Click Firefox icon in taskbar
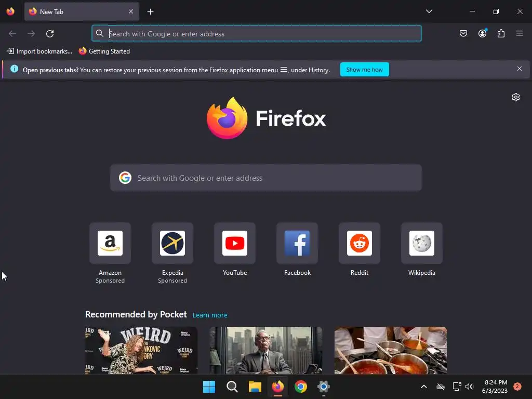Image resolution: width=532 pixels, height=399 pixels. tap(278, 387)
